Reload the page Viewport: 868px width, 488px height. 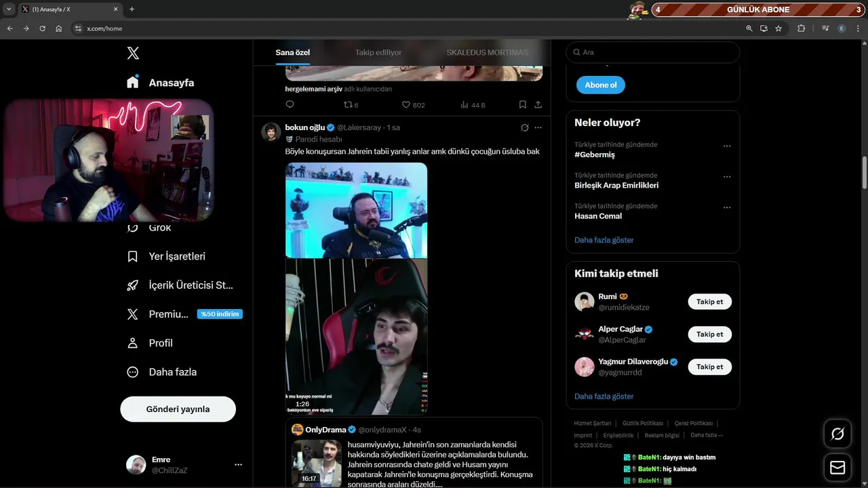click(42, 28)
